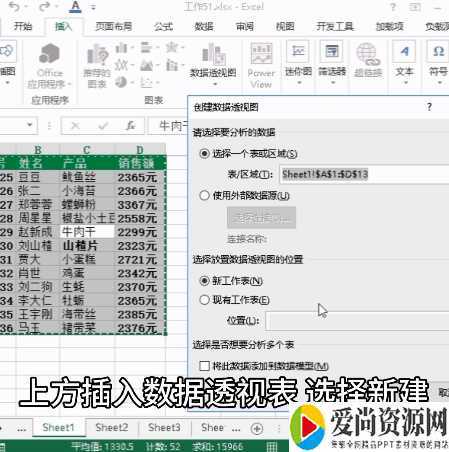Select 现有工作表 radio option
449x452 pixels.
[204, 300]
